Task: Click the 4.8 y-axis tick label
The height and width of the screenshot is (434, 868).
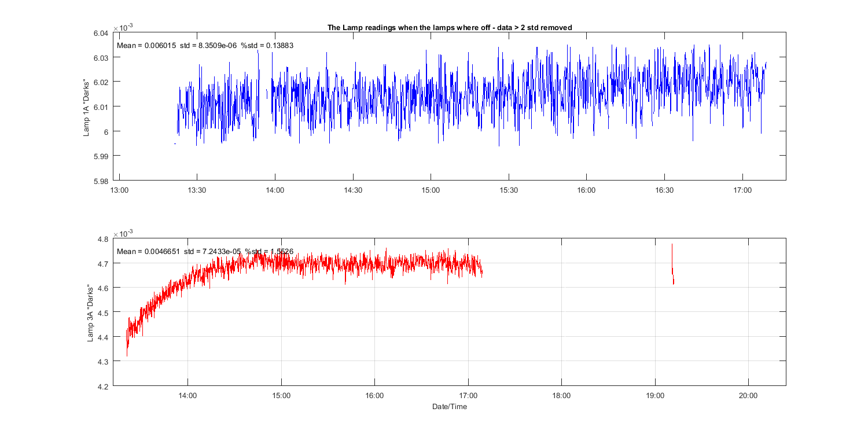Action: click(x=104, y=239)
